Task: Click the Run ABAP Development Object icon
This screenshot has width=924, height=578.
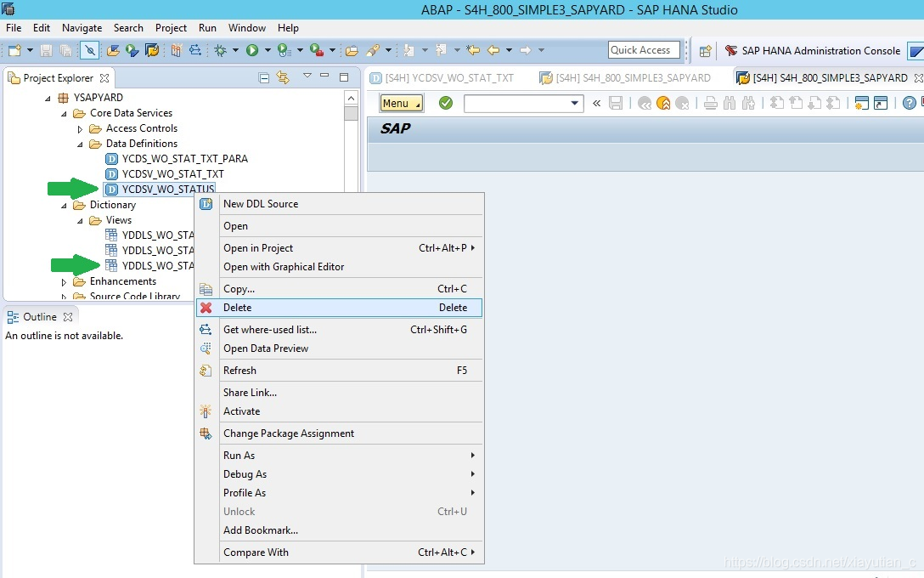Action: point(132,51)
